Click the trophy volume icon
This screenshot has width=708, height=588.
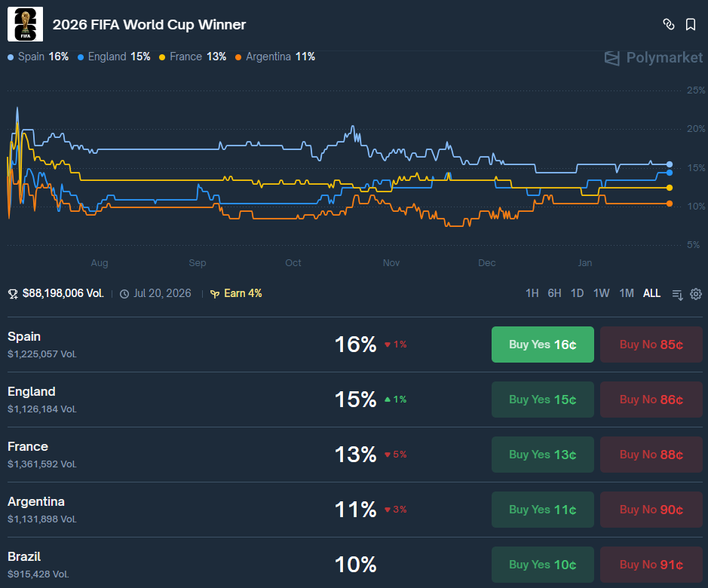click(x=13, y=294)
